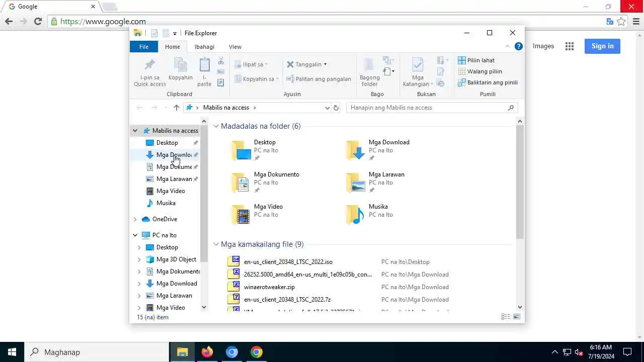The height and width of the screenshot is (362, 644).
Task: Select Mga 3D Object in tree
Action: pyautogui.click(x=176, y=259)
